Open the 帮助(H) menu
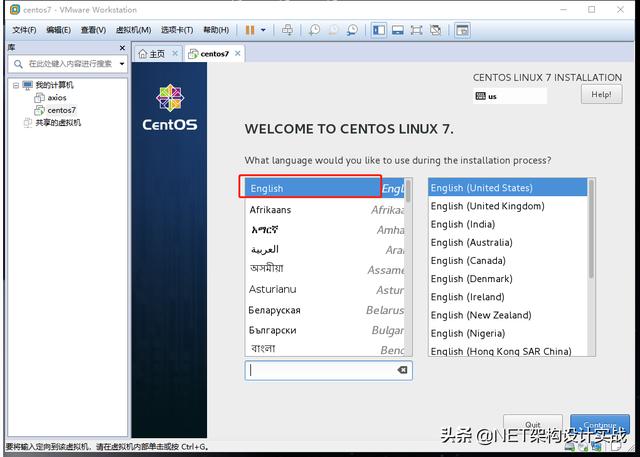The height and width of the screenshot is (457, 640). (x=216, y=30)
